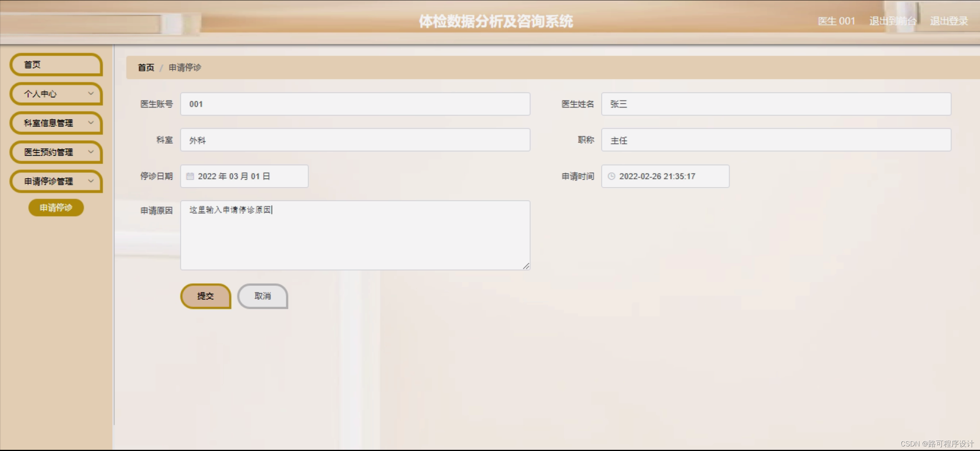Click 退出到前台 in the header
Image resolution: width=980 pixels, height=451 pixels.
pos(892,21)
